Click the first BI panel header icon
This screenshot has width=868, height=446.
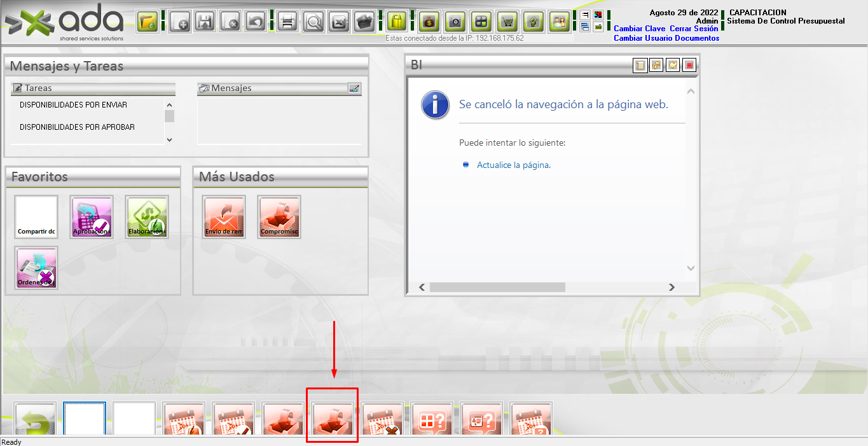(x=640, y=65)
